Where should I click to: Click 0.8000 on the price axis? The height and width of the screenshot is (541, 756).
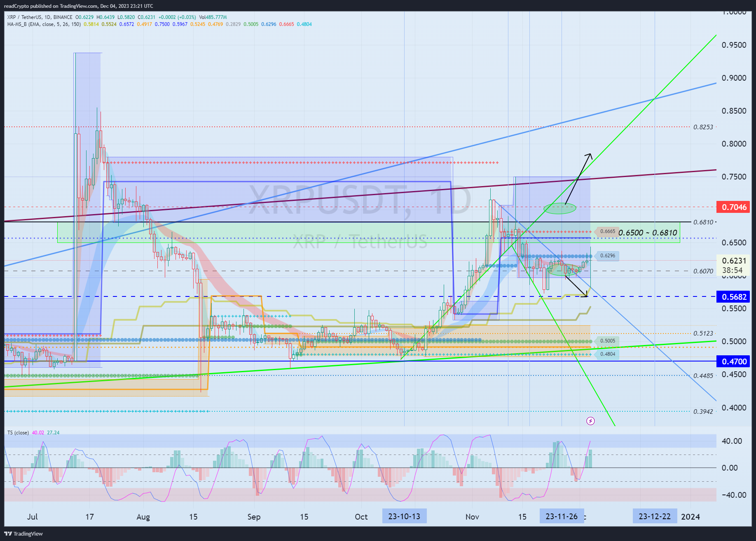734,144
